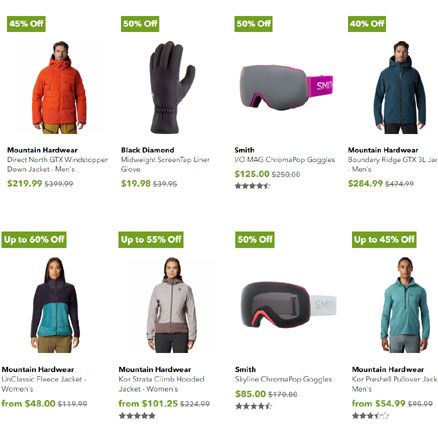Image resolution: width=438 pixels, height=430 pixels.
Task: Click Boundary Ridge GTX 3L Jacket title
Action: pos(393,164)
